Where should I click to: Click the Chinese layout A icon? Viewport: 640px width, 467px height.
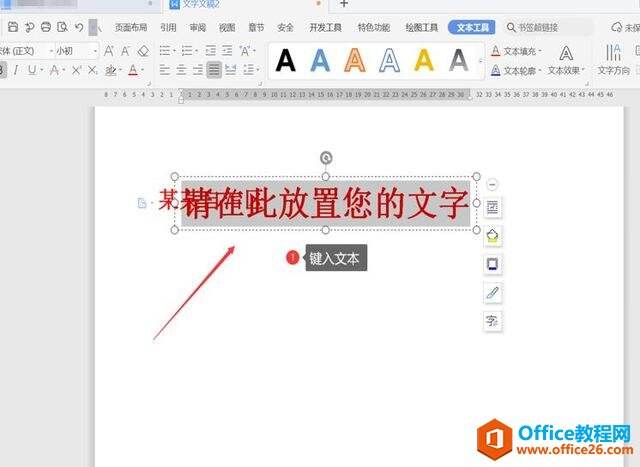[245, 51]
